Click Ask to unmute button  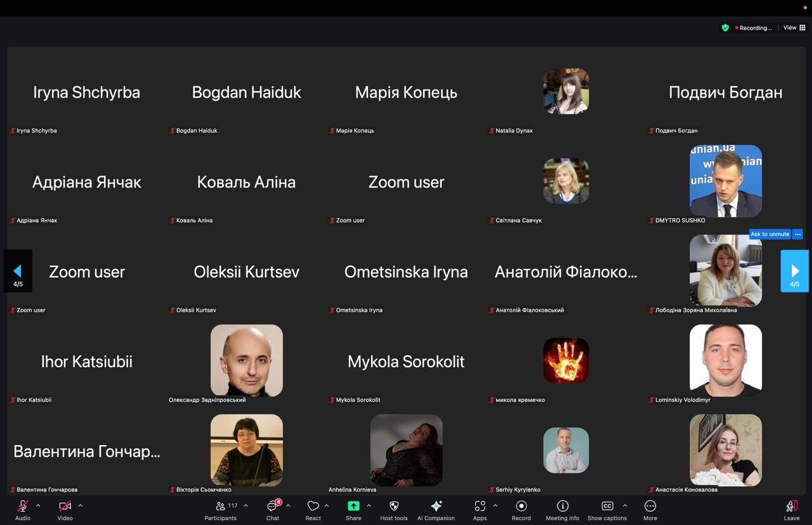tap(769, 234)
